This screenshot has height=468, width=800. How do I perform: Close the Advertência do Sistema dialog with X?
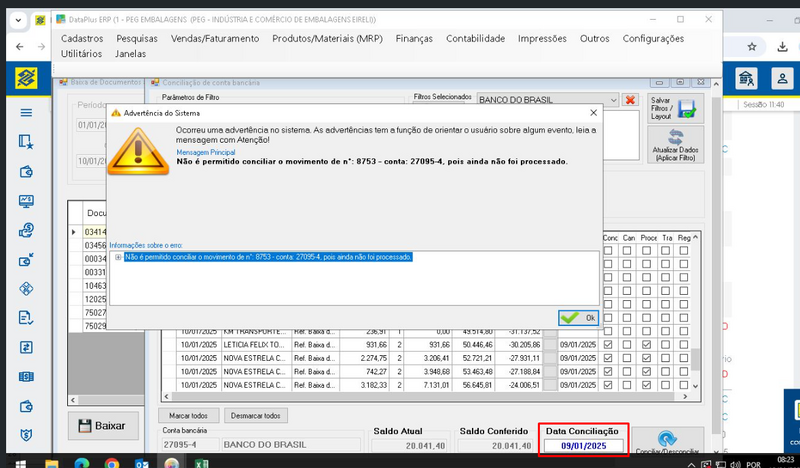click(593, 113)
